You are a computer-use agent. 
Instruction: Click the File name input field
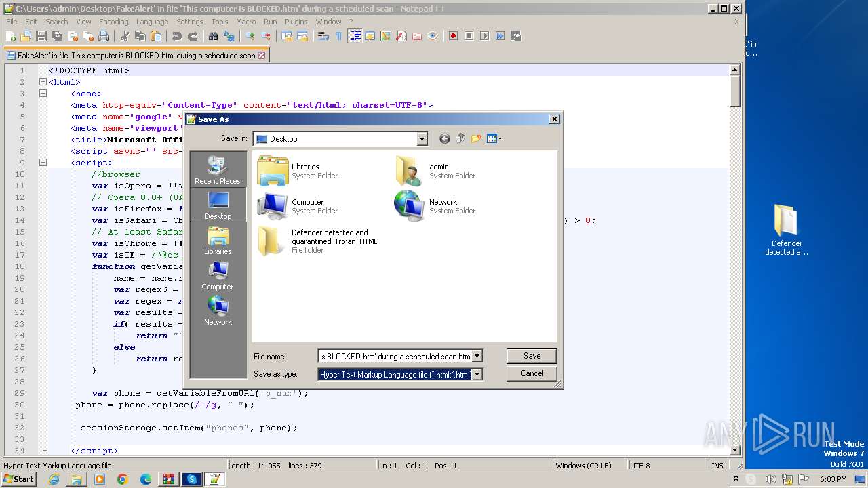395,357
